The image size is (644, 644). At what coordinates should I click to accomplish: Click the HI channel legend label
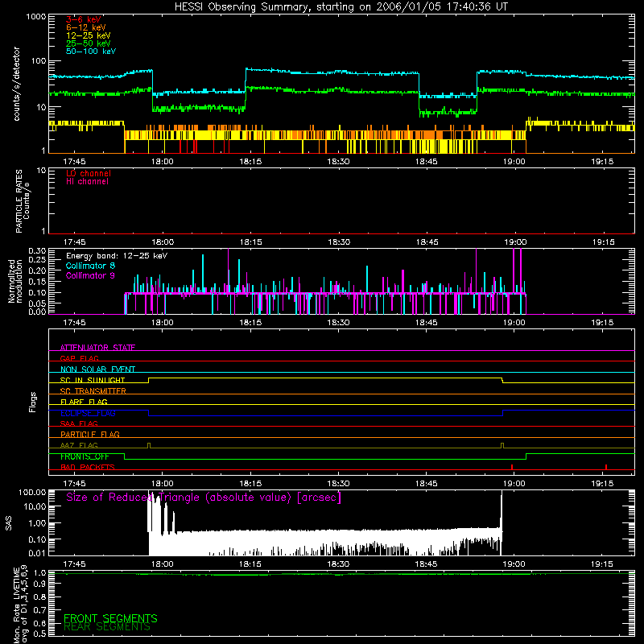point(87,182)
